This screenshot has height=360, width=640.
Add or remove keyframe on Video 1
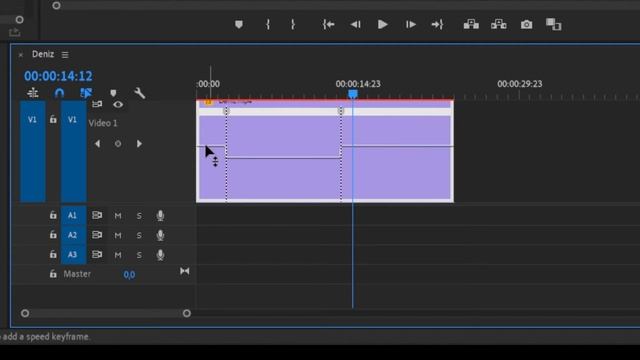pos(118,144)
